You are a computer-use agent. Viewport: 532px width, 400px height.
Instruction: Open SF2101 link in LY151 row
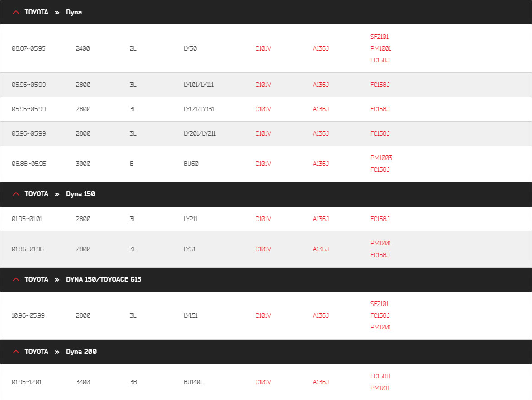(x=379, y=304)
